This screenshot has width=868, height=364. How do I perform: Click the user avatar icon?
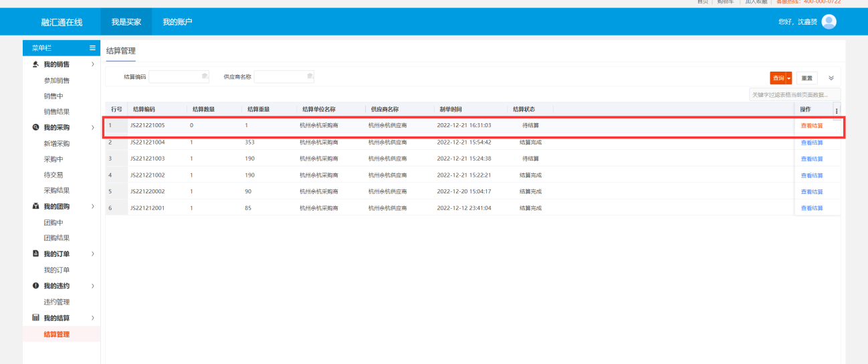point(829,22)
